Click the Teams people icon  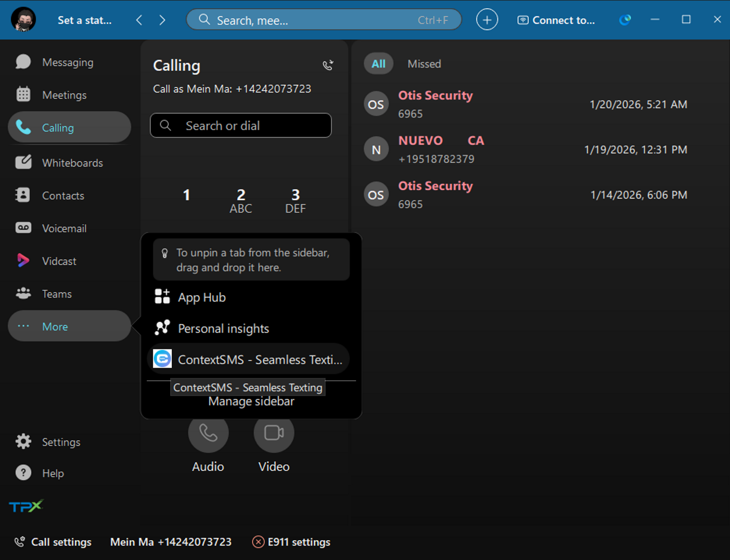tap(23, 293)
